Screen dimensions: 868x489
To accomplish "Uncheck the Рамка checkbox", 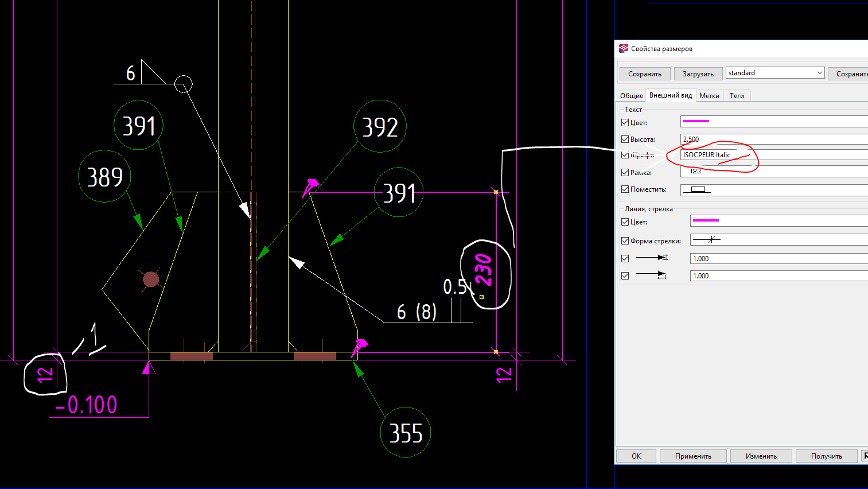I will 625,172.
